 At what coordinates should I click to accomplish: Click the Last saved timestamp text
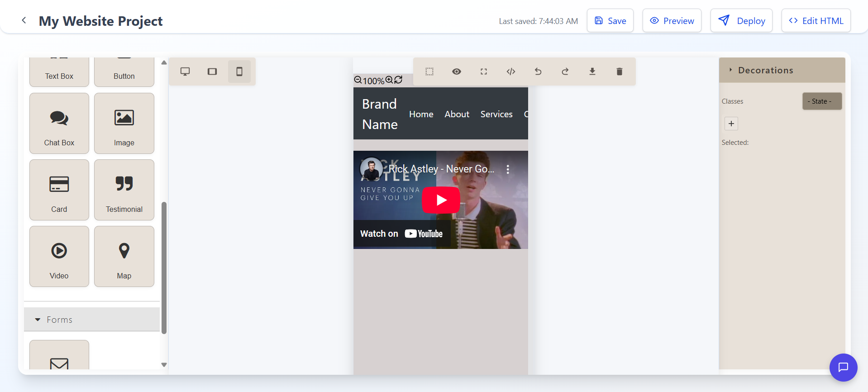click(x=538, y=21)
